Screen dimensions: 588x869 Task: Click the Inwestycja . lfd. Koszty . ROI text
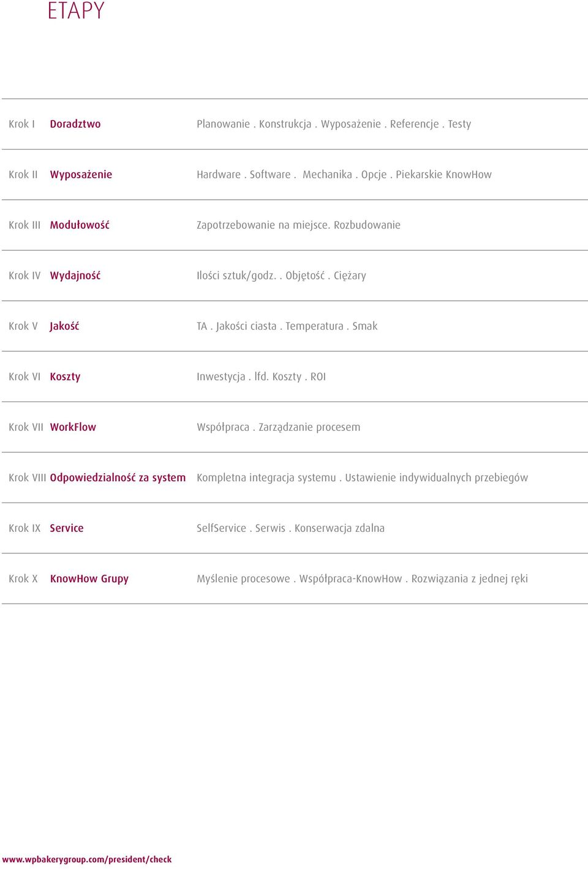(261, 377)
